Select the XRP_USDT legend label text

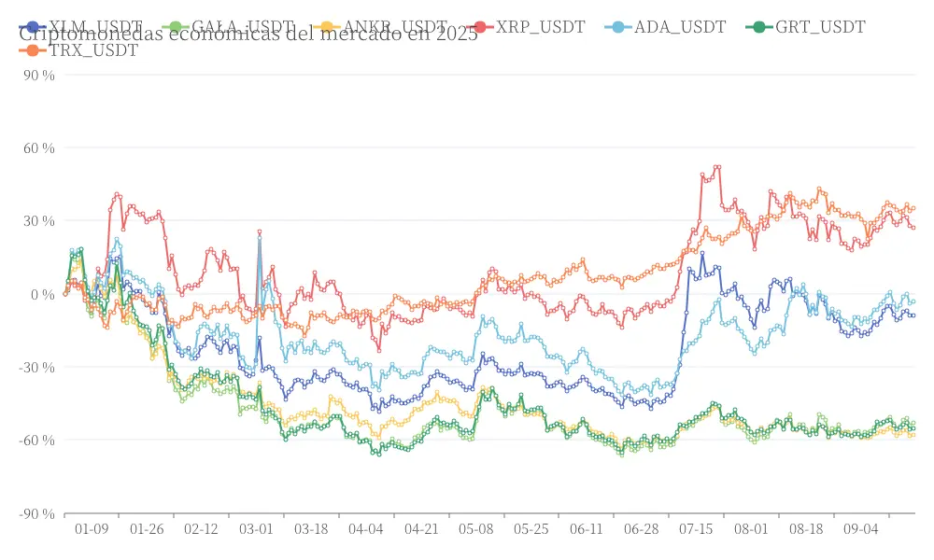(x=541, y=27)
